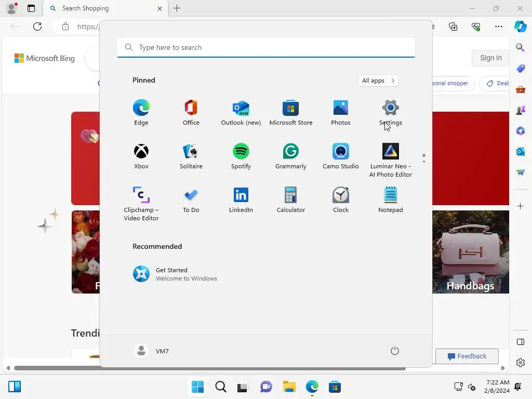This screenshot has height=399, width=532.
Task: Launch Spotify from the Start menu
Action: coord(241,156)
